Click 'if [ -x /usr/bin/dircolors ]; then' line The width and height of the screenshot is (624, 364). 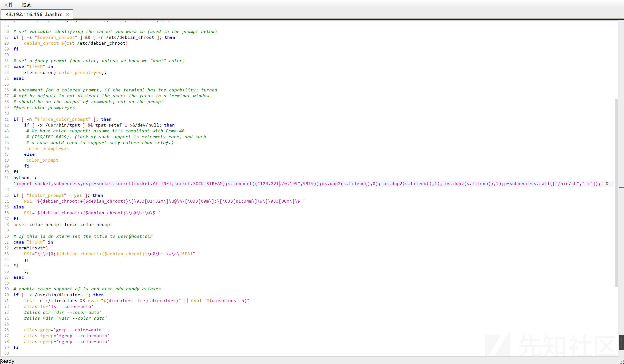pos(59,295)
